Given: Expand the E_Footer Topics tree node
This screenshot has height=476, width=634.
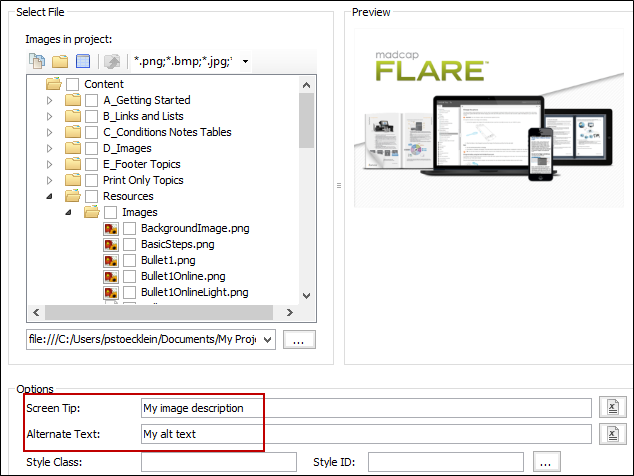Looking at the screenshot, I should 49,165.
